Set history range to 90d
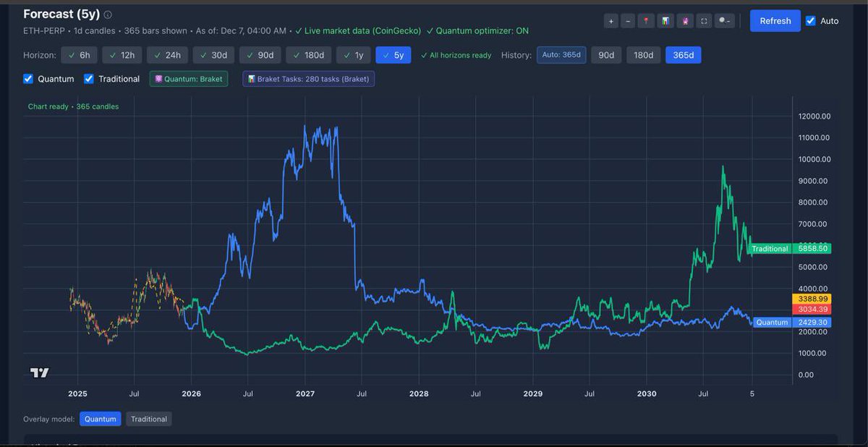The width and height of the screenshot is (868, 447). pos(606,55)
